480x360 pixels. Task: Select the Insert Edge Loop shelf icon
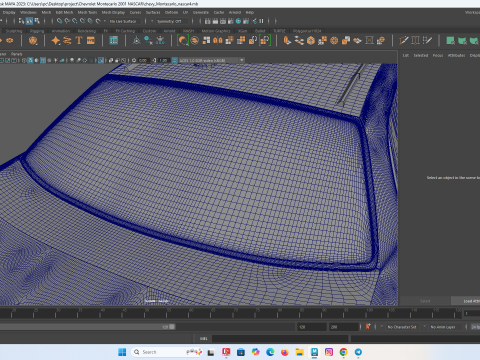[415, 41]
